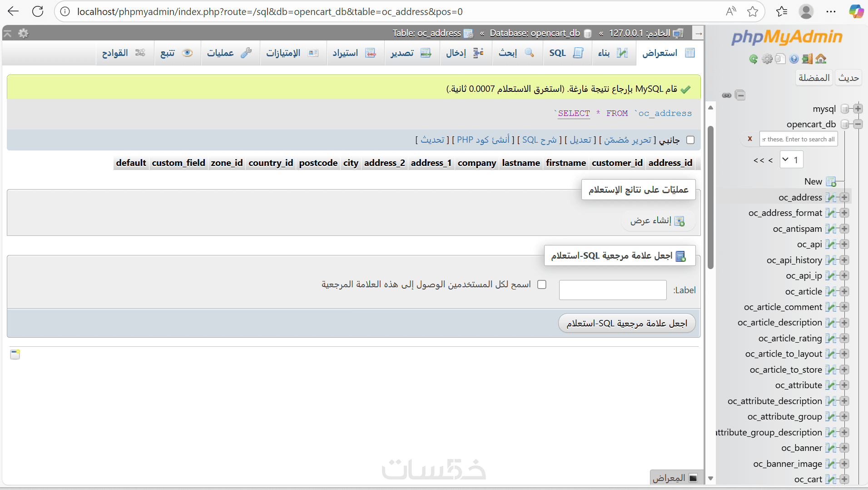Open the navigation panel settings gear

pos(767,59)
